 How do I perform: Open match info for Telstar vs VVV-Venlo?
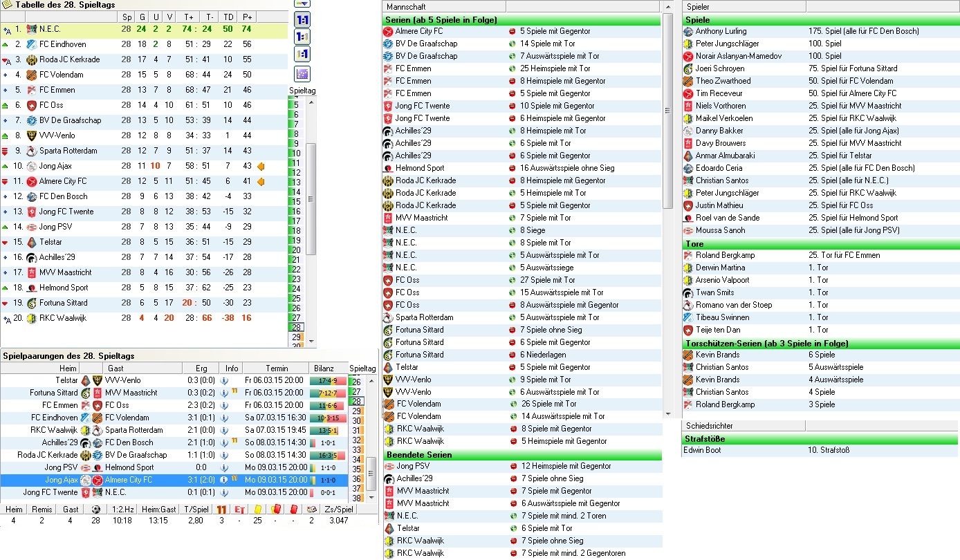(x=224, y=380)
